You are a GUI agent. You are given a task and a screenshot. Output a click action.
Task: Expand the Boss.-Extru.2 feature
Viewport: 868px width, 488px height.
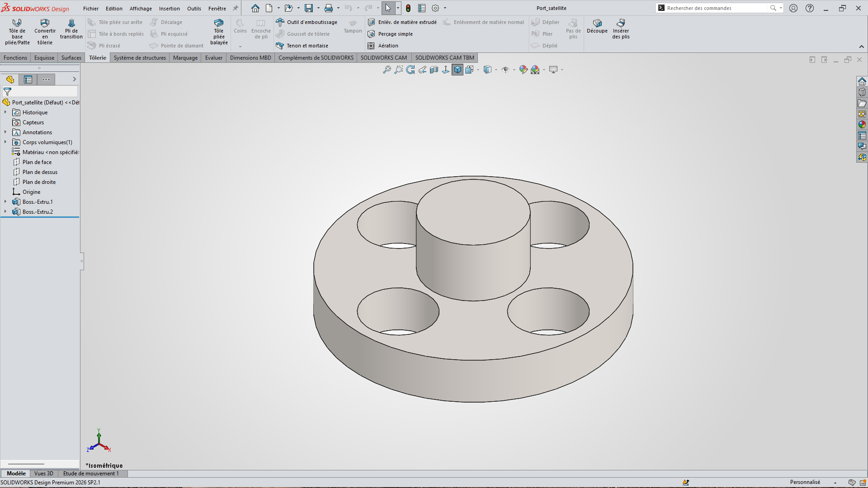[5, 211]
